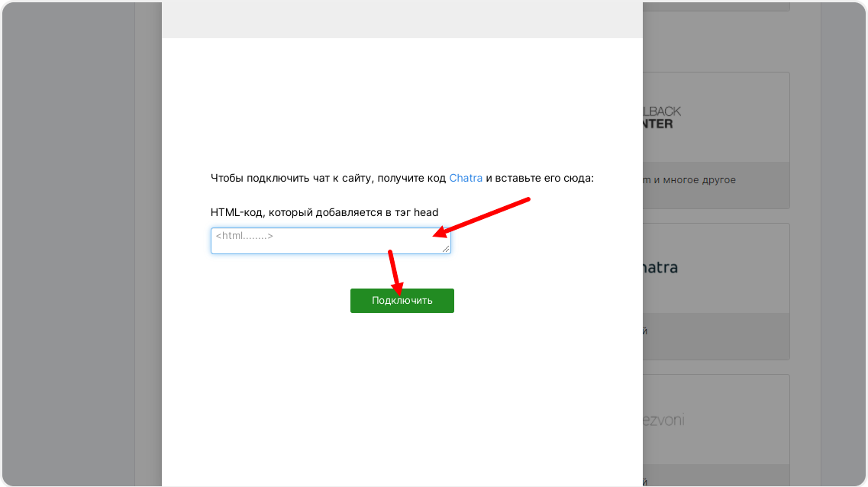Open the Chatra link in the instructions

466,178
